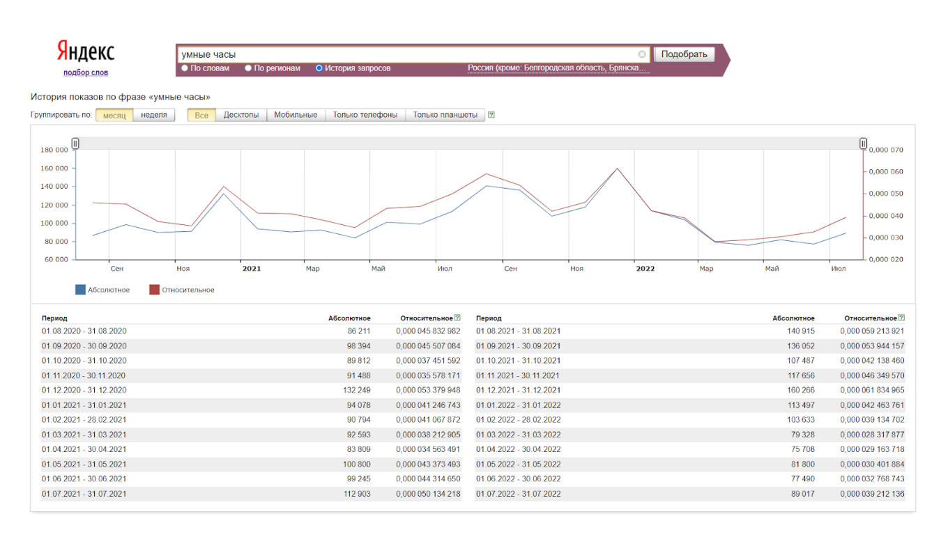Click absolute value 132 249
948x560 pixels.
[x=356, y=390]
